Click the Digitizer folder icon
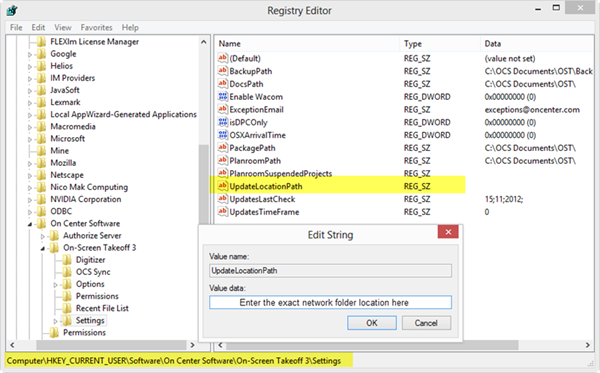 click(x=67, y=260)
